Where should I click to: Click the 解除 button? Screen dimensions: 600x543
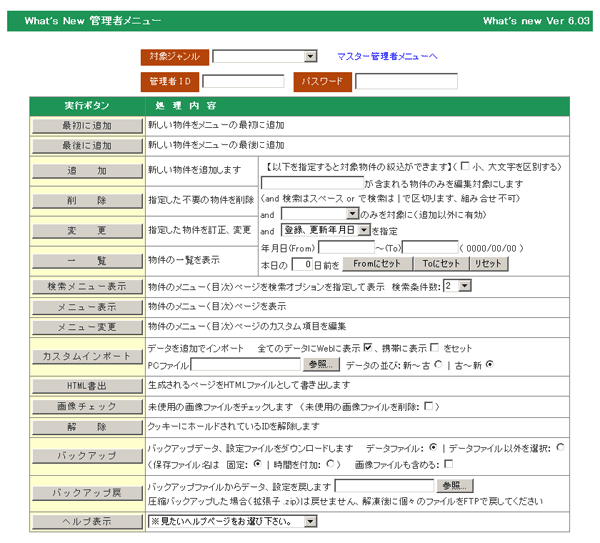(x=87, y=427)
